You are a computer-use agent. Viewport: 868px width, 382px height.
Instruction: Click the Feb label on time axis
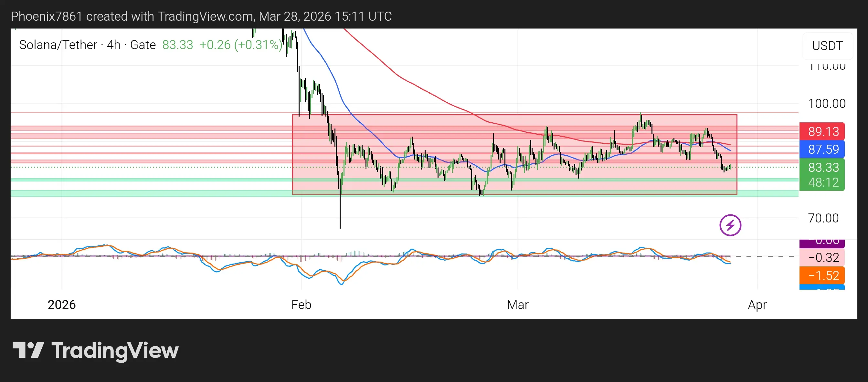click(x=301, y=305)
